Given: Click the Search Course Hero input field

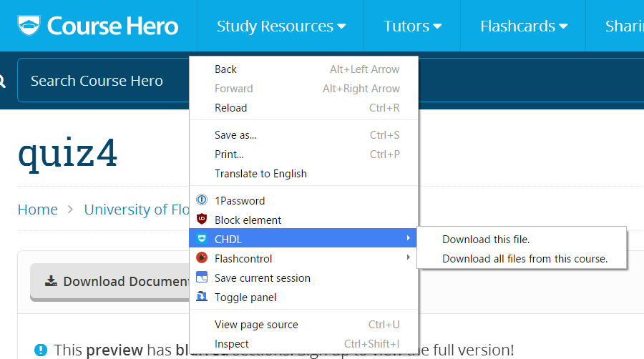Looking at the screenshot, I should tap(104, 80).
